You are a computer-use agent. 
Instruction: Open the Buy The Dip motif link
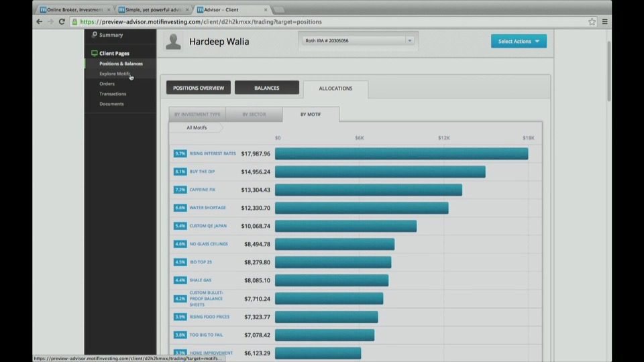point(202,172)
